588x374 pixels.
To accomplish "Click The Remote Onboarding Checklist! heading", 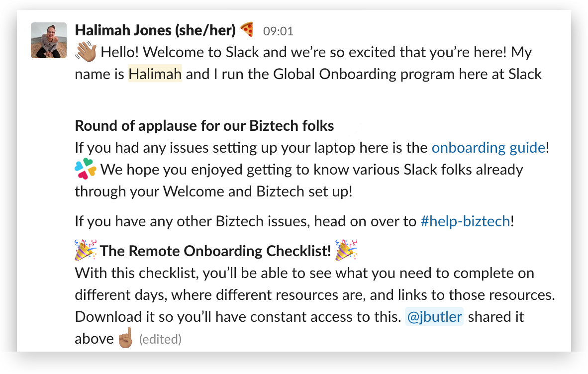I will [215, 251].
